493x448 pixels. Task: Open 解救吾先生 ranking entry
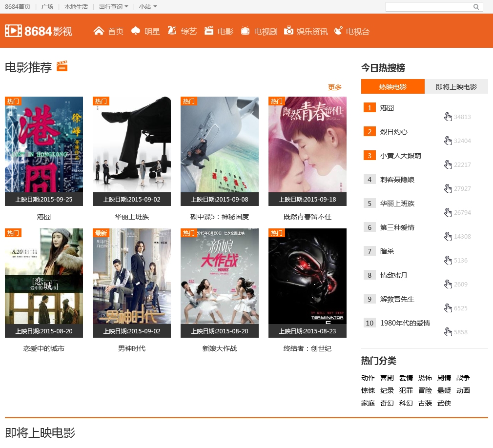[x=397, y=299]
